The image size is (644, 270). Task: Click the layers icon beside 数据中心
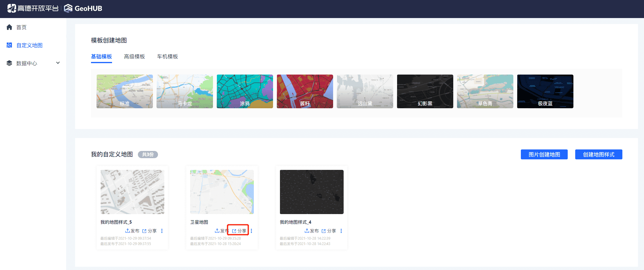click(x=9, y=63)
